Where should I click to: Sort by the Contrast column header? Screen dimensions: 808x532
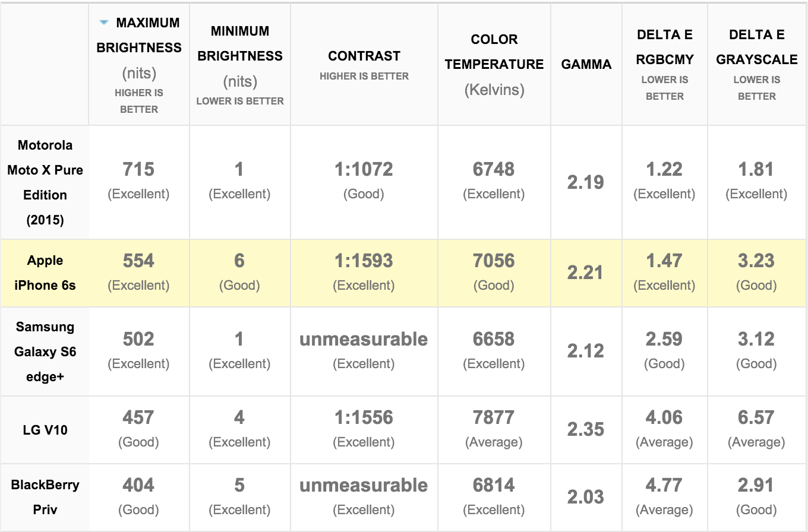point(364,56)
